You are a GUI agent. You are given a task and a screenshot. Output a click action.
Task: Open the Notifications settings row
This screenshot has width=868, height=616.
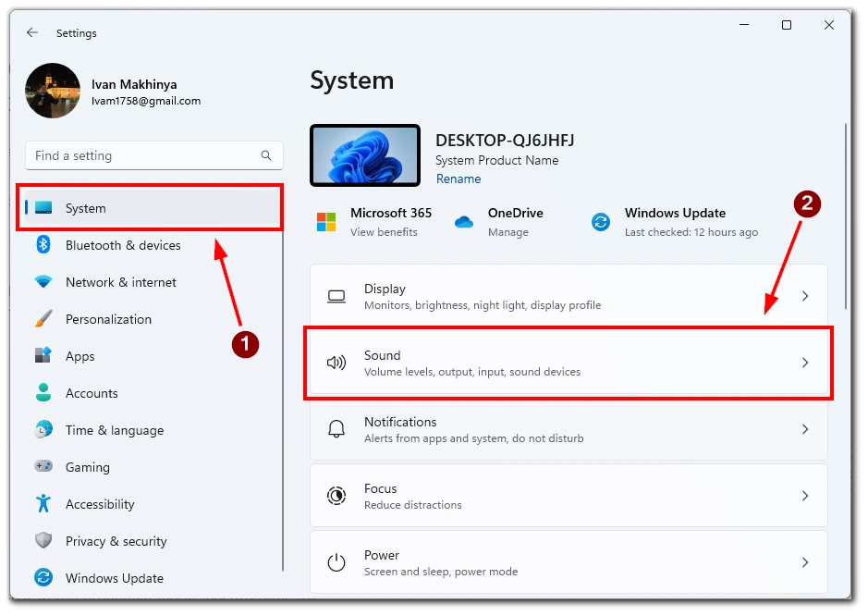click(x=568, y=429)
